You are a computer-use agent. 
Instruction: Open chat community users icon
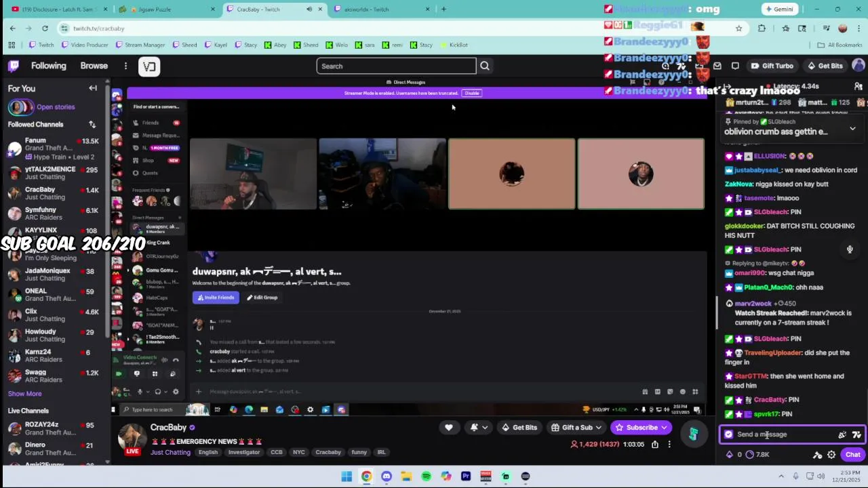(x=859, y=87)
